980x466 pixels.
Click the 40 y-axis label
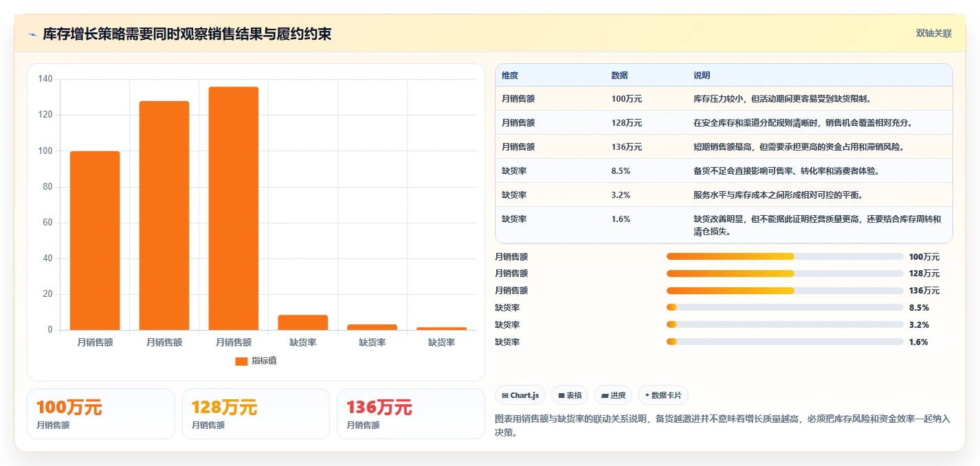[47, 258]
